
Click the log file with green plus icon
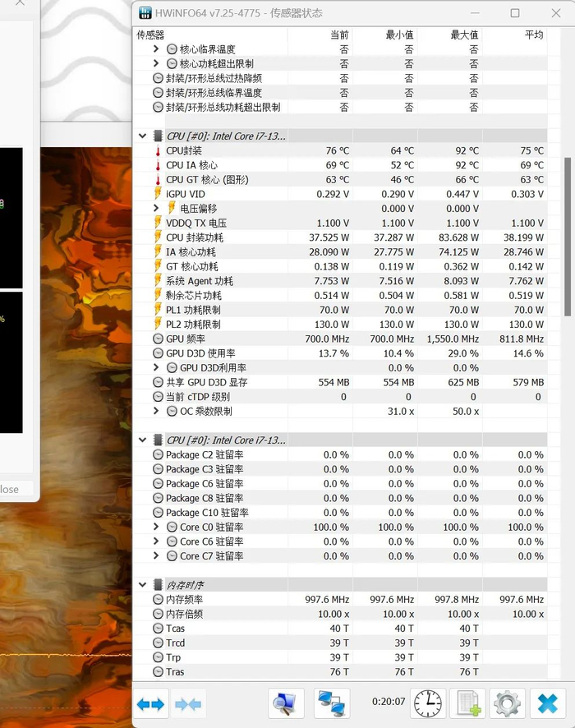(467, 704)
